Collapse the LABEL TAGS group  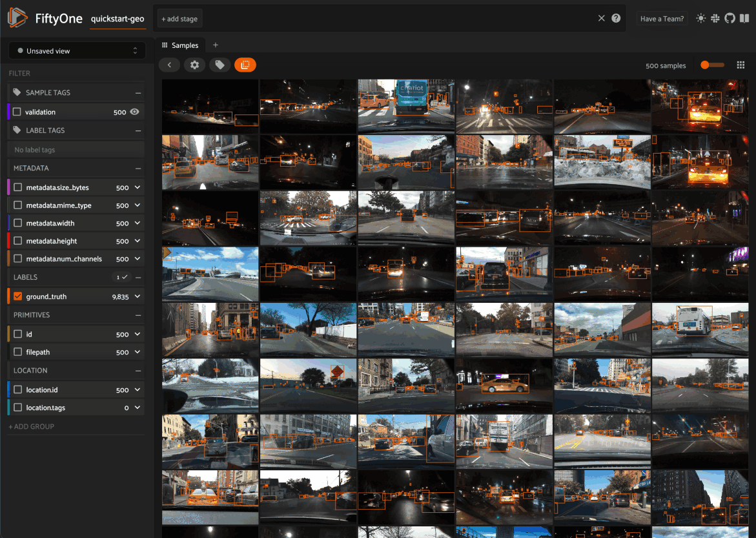coord(138,130)
